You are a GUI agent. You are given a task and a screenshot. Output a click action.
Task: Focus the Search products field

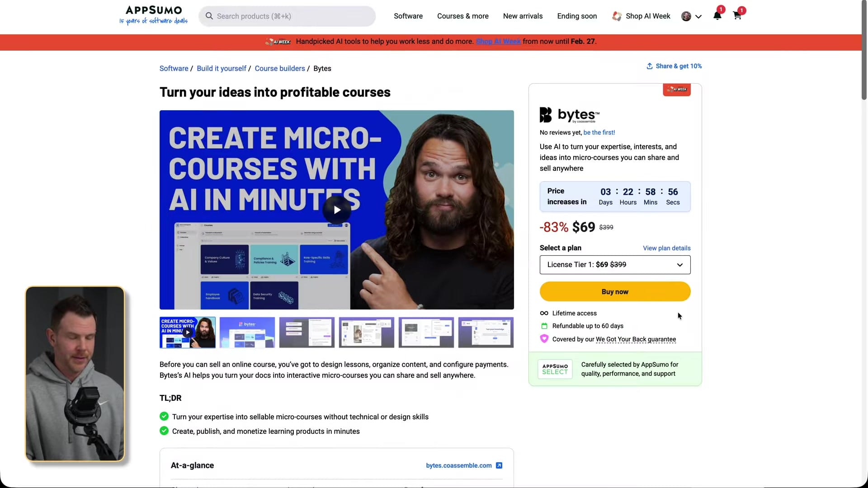(x=287, y=16)
